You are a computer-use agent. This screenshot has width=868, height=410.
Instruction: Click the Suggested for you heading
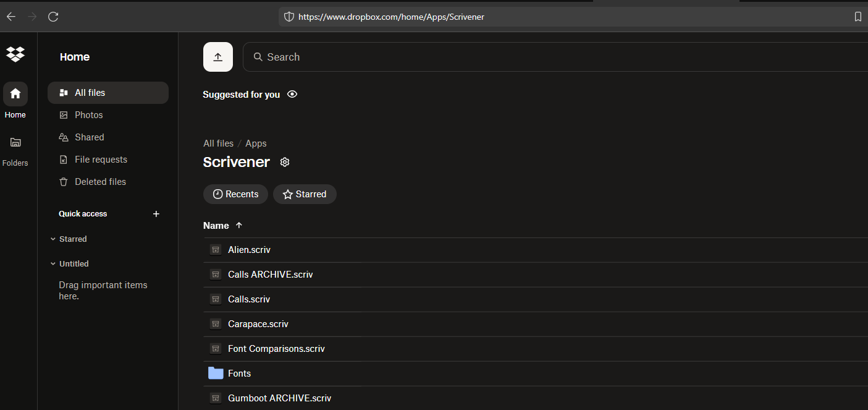pos(242,95)
